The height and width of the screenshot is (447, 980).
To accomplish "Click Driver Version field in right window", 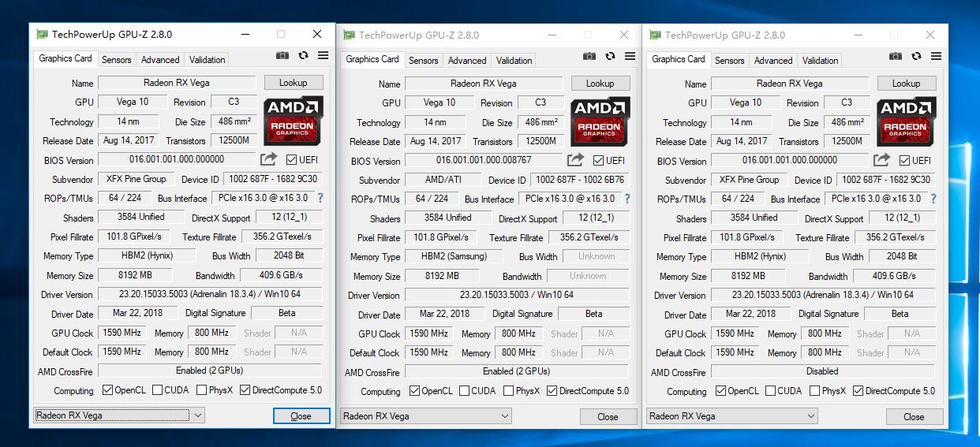I will pos(823,295).
